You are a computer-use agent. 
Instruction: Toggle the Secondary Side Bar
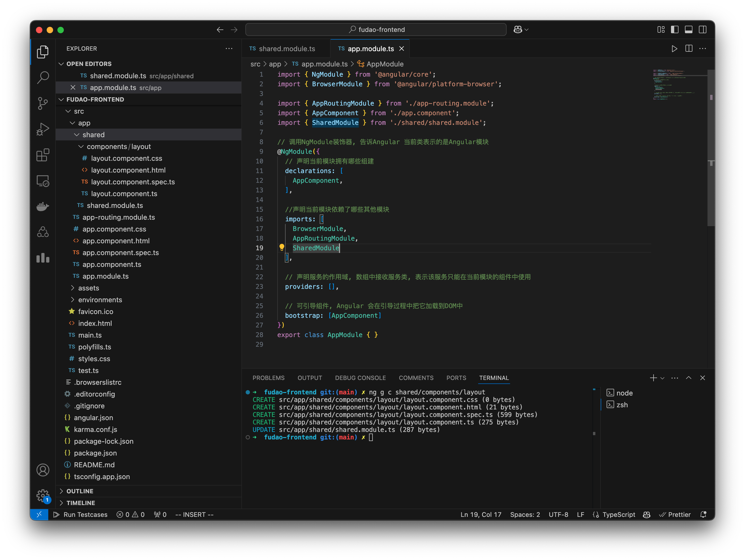coord(703,30)
